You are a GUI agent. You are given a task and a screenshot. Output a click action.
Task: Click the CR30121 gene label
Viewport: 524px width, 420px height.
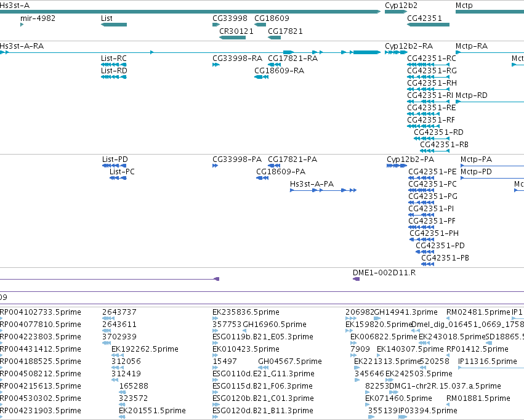click(x=236, y=31)
